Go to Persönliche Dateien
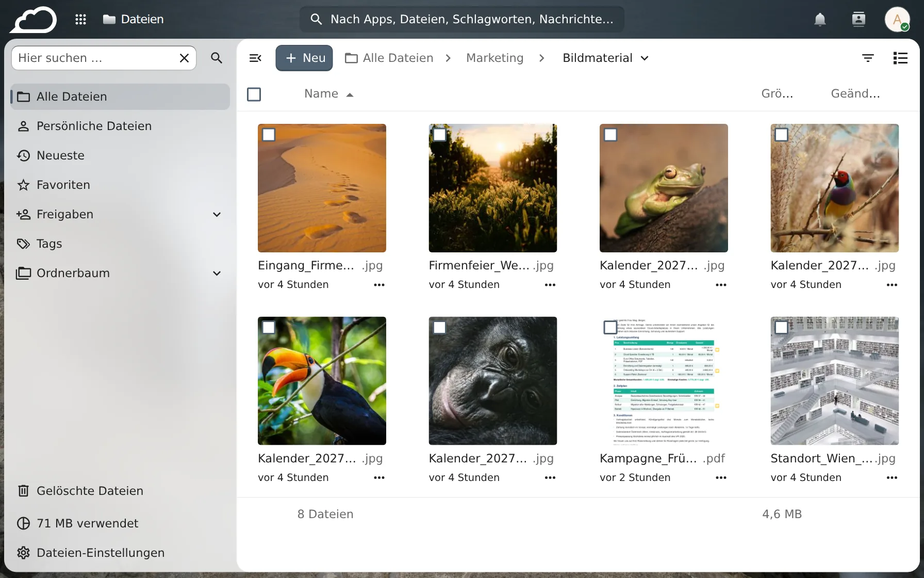This screenshot has width=924, height=578. pos(120,126)
